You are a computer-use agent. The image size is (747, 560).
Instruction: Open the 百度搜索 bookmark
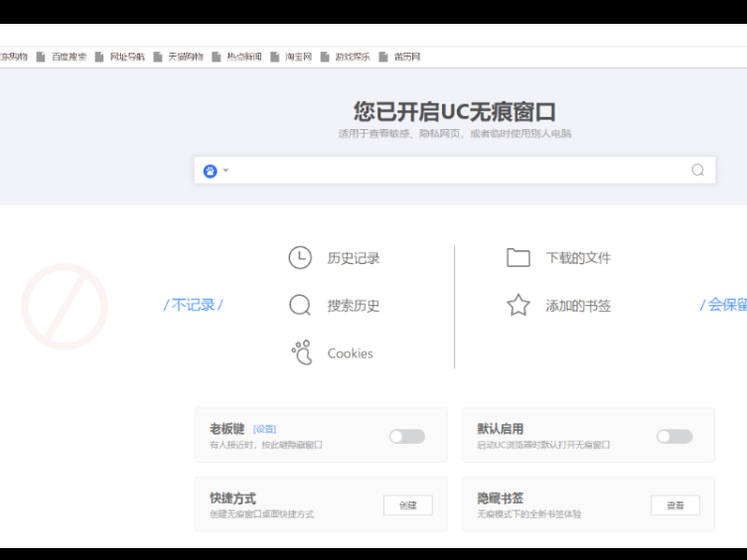(x=62, y=58)
